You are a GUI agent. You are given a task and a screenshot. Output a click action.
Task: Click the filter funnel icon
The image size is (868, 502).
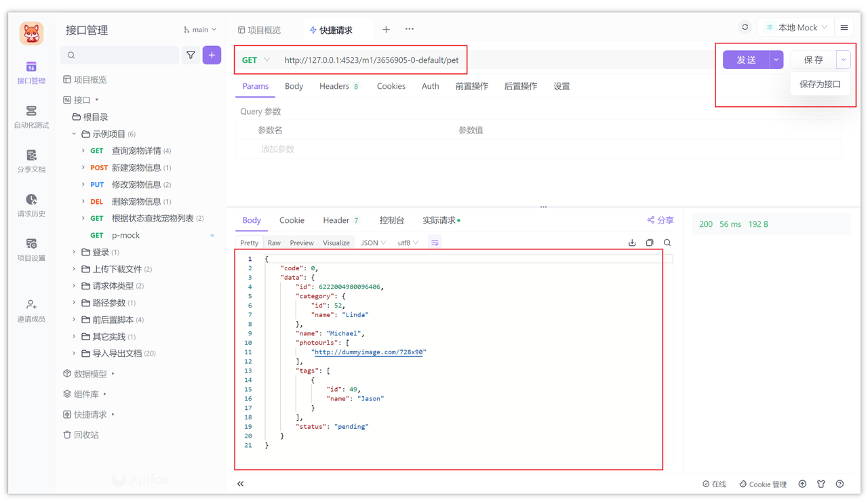pyautogui.click(x=191, y=56)
